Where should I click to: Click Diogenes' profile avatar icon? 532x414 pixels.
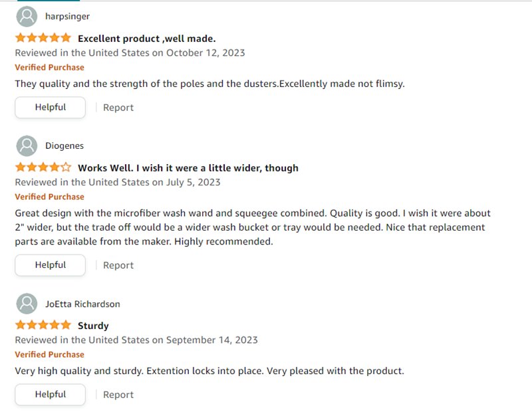point(27,146)
